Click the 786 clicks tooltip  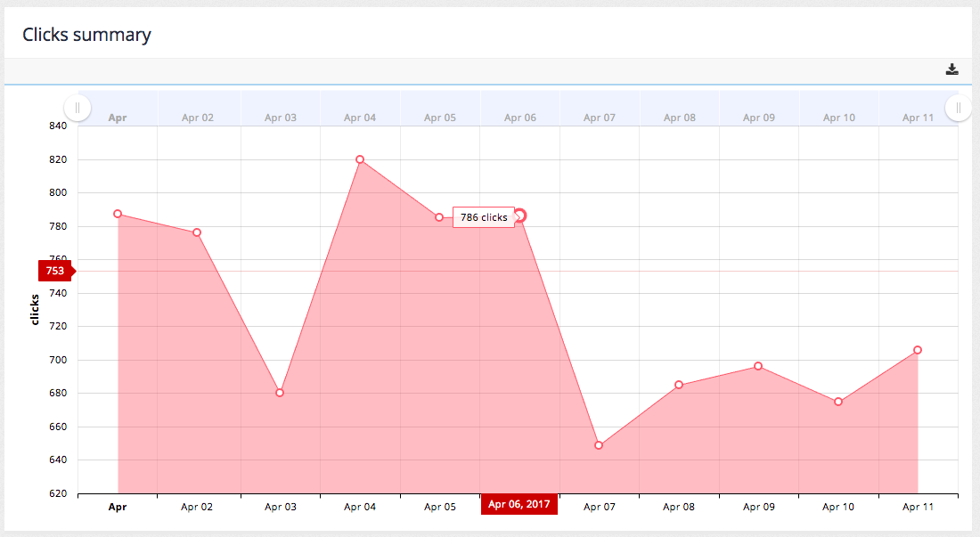click(485, 217)
